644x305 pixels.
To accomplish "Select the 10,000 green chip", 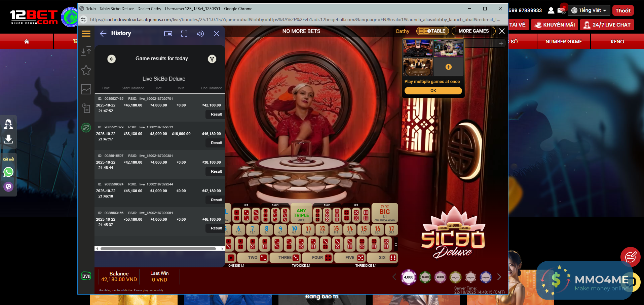I will point(425,277).
